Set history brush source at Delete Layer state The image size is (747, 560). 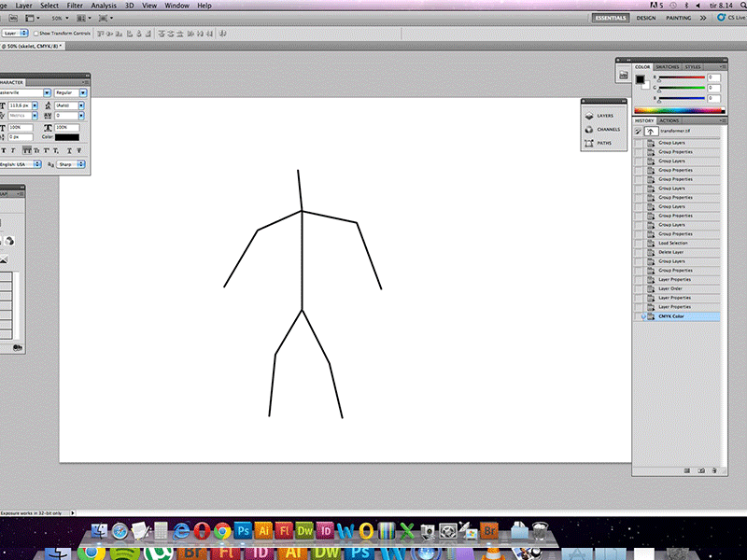coord(639,252)
